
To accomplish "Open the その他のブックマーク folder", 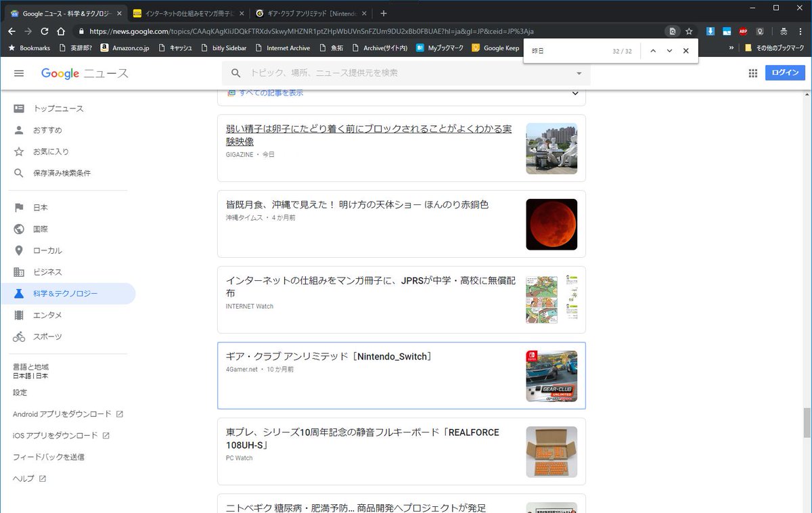I will (773, 48).
